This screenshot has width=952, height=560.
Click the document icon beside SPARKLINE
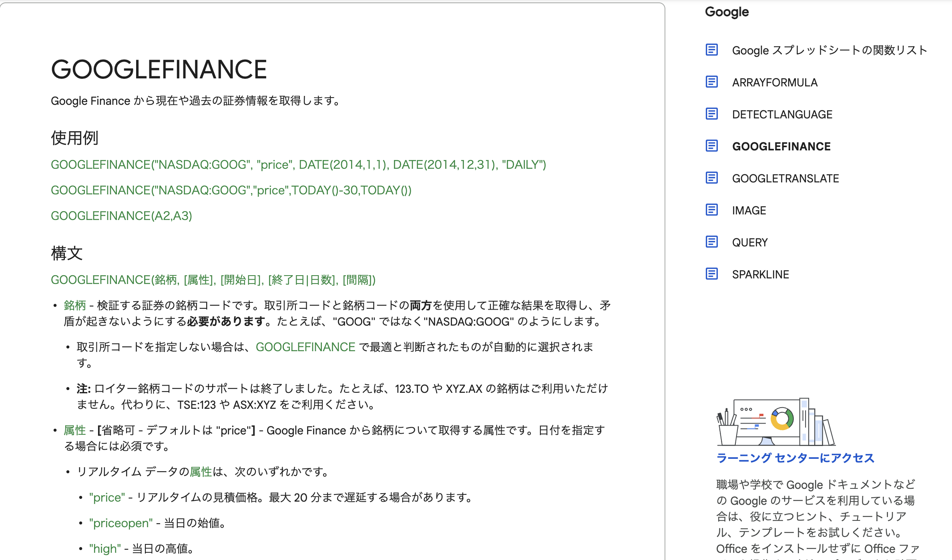point(712,274)
